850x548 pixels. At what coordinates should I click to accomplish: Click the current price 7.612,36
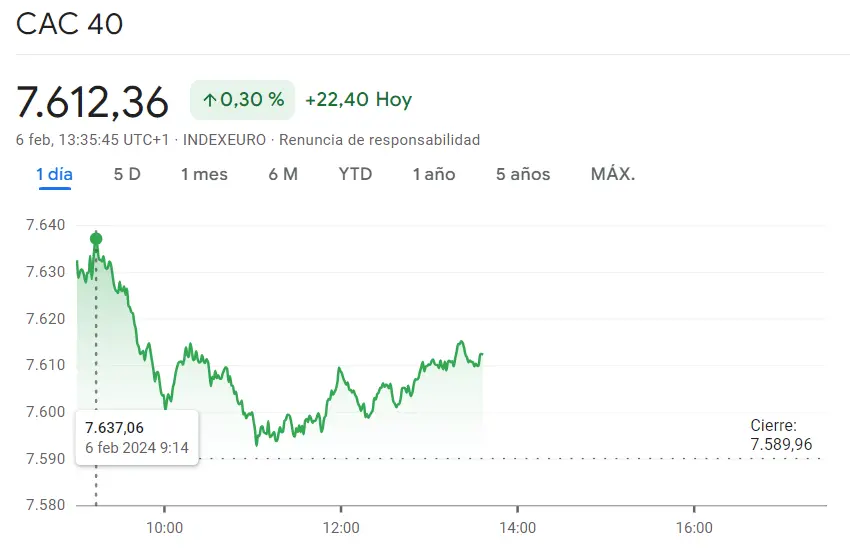point(93,101)
